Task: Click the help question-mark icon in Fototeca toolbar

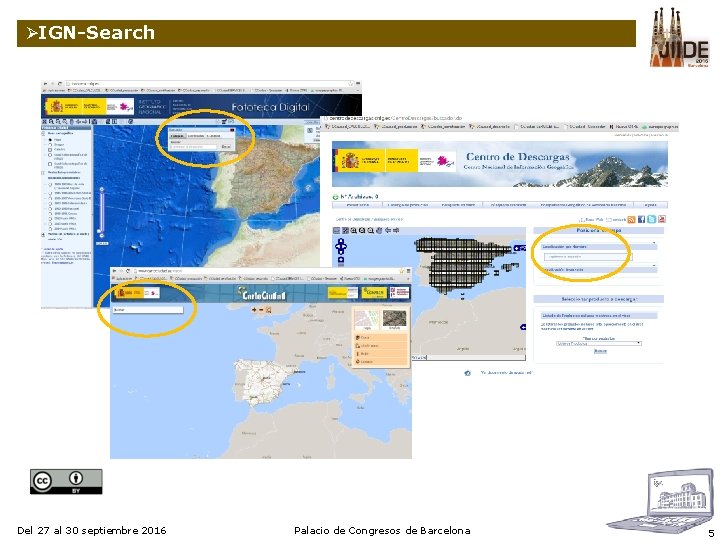Action: tap(130, 121)
